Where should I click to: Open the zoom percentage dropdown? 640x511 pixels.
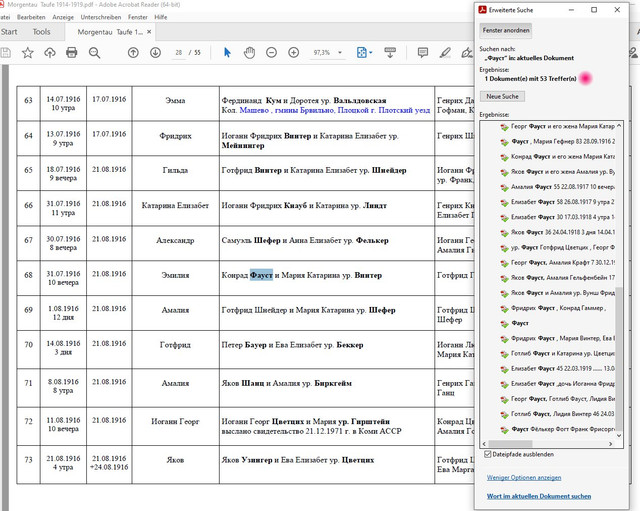(x=339, y=53)
